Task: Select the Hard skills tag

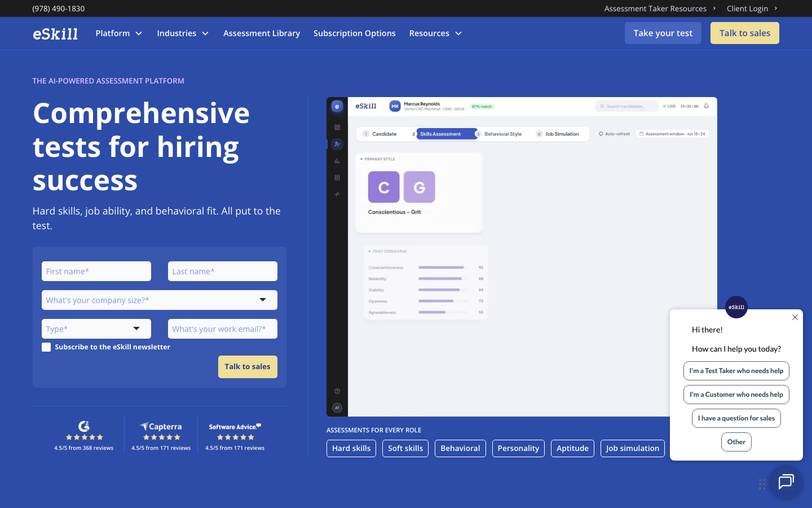Action: pyautogui.click(x=351, y=448)
